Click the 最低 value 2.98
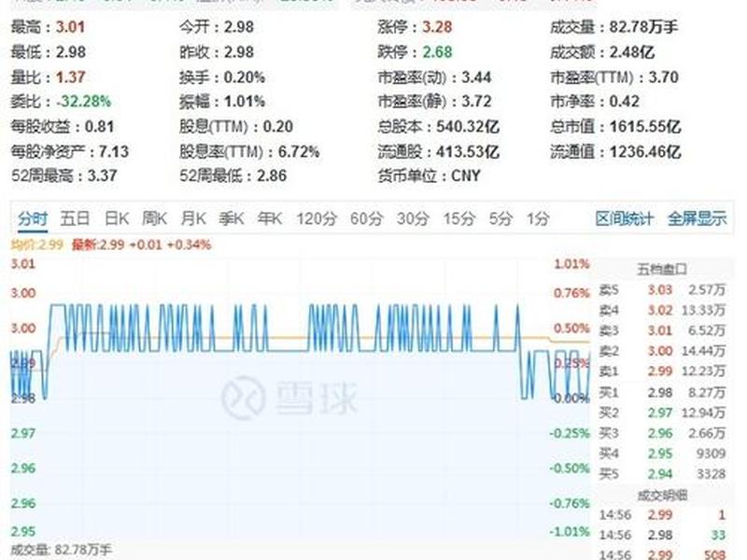 pos(71,52)
